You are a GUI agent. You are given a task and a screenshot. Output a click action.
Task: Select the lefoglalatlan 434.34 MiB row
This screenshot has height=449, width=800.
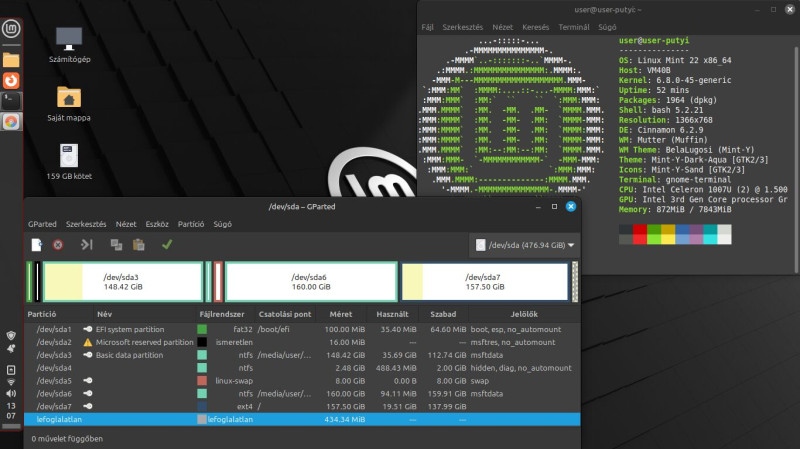[x=303, y=419]
